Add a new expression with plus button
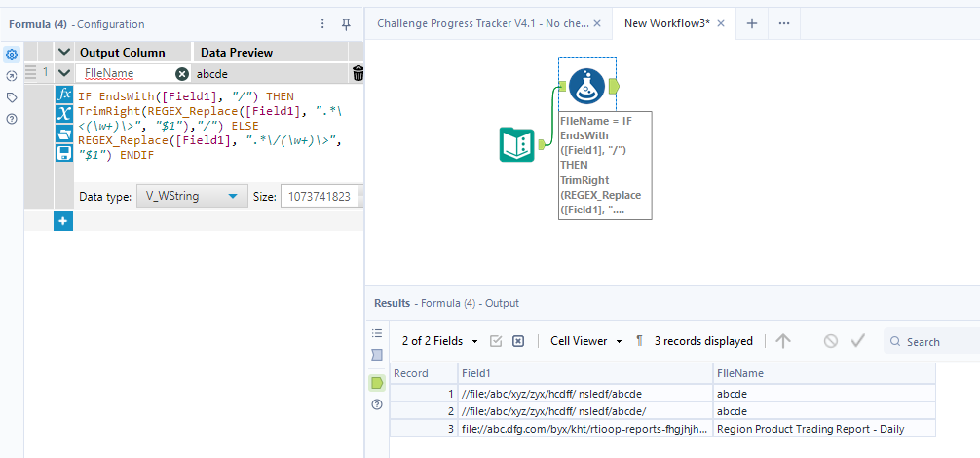Screen dimensions: 980x458 tap(62, 222)
